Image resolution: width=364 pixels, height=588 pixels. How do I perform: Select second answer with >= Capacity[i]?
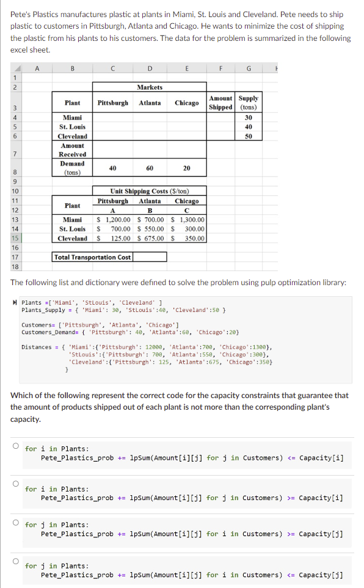[x=16, y=484]
